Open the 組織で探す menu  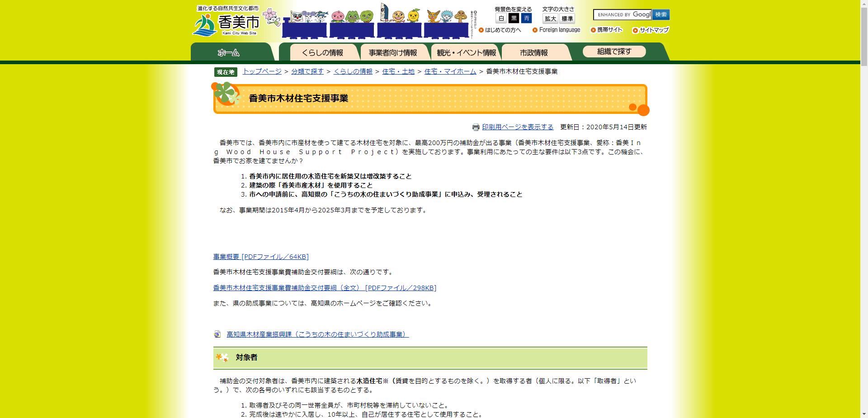(x=614, y=51)
